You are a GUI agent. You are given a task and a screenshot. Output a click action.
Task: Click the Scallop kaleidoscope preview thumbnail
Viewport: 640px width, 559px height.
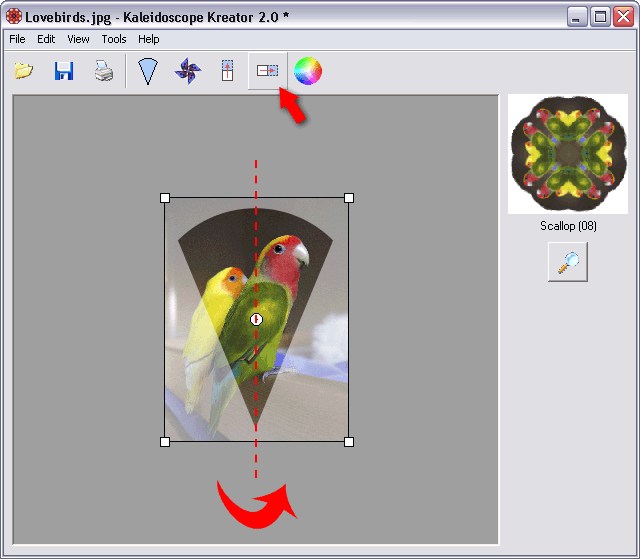pos(568,154)
